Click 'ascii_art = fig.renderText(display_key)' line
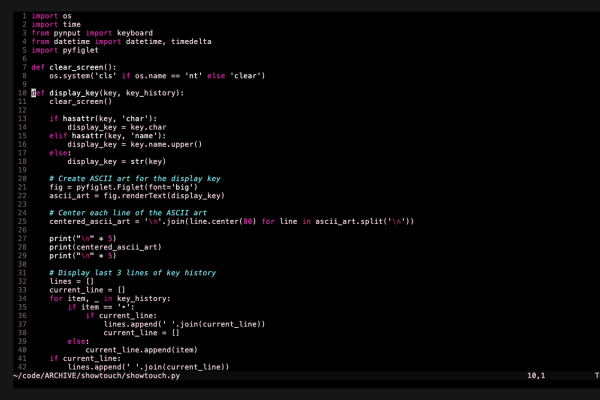600x400 pixels. [x=137, y=196]
